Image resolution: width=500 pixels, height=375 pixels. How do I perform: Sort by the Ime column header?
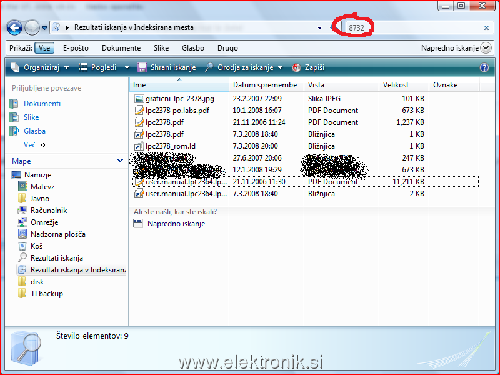pyautogui.click(x=179, y=85)
